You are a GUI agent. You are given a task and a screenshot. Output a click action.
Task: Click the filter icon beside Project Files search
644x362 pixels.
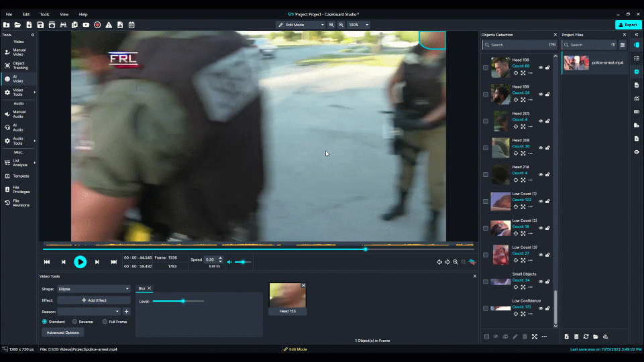coord(623,45)
